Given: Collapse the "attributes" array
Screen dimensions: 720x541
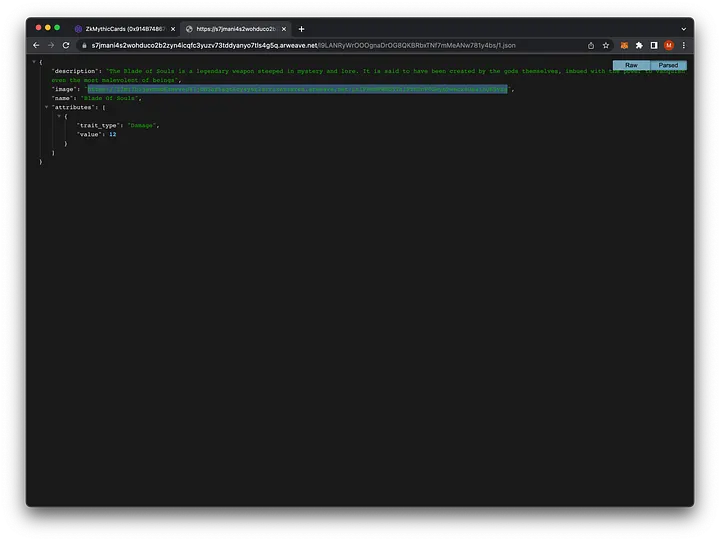Looking at the screenshot, I should 46,107.
